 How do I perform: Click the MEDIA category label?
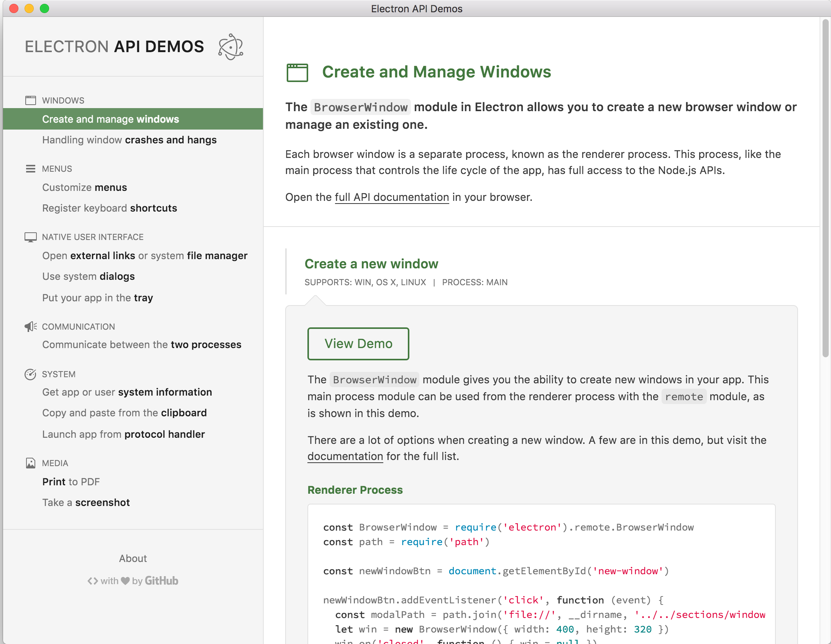[55, 463]
